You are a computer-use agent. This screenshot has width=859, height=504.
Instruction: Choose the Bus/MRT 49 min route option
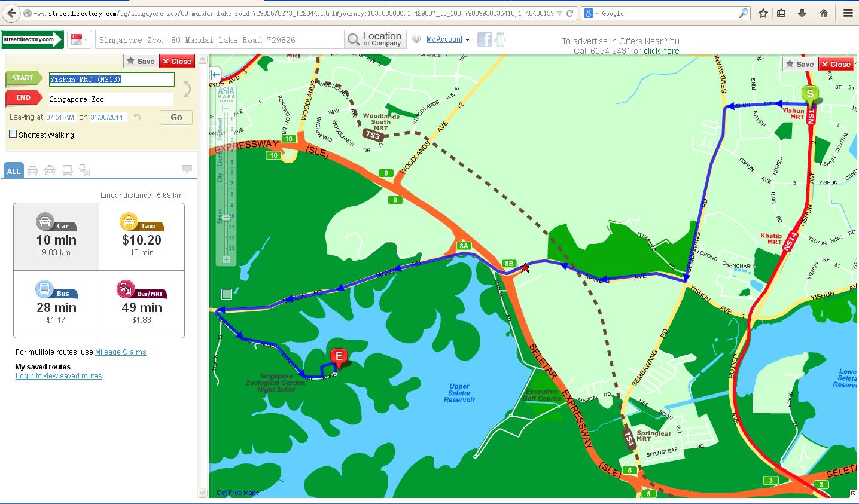[x=142, y=304]
